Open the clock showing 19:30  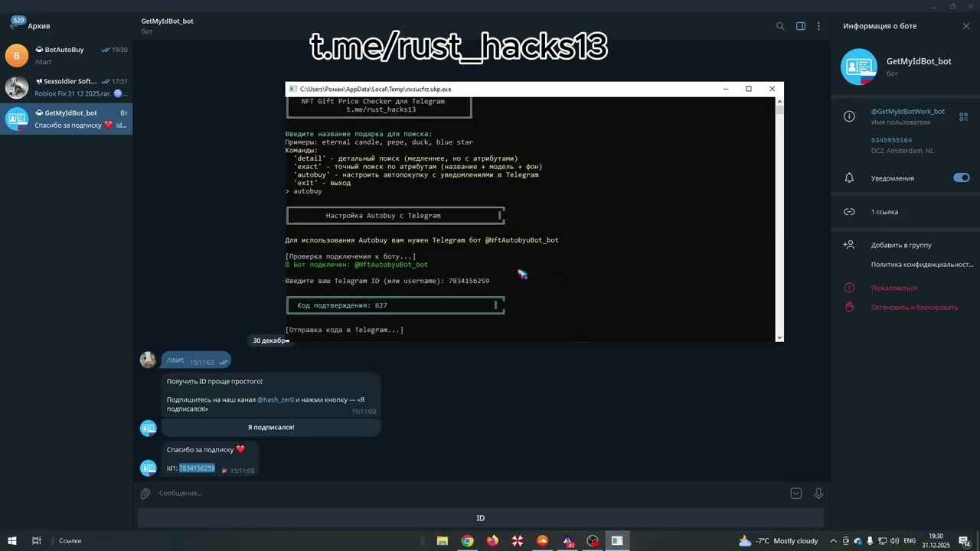click(936, 540)
